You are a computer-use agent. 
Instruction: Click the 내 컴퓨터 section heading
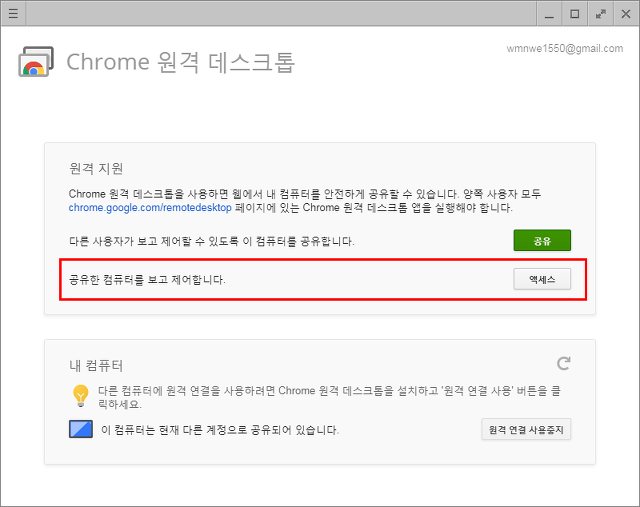pos(96,365)
